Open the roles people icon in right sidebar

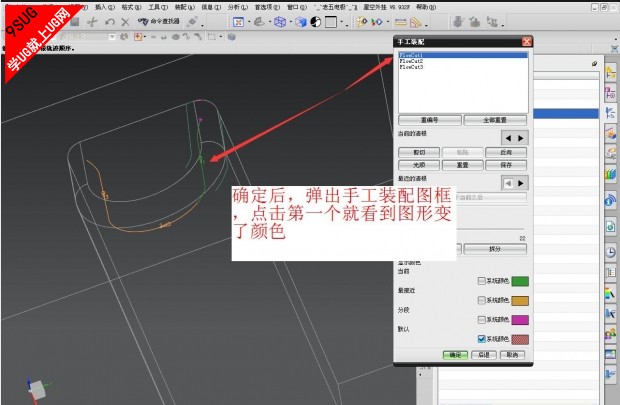point(610,335)
